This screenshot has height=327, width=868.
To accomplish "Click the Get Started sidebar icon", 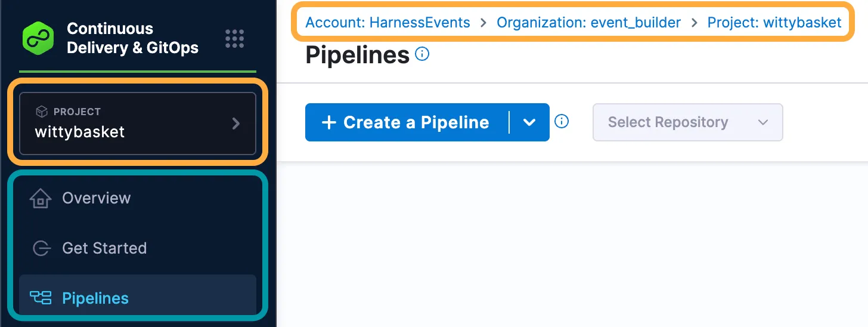I will coord(41,248).
